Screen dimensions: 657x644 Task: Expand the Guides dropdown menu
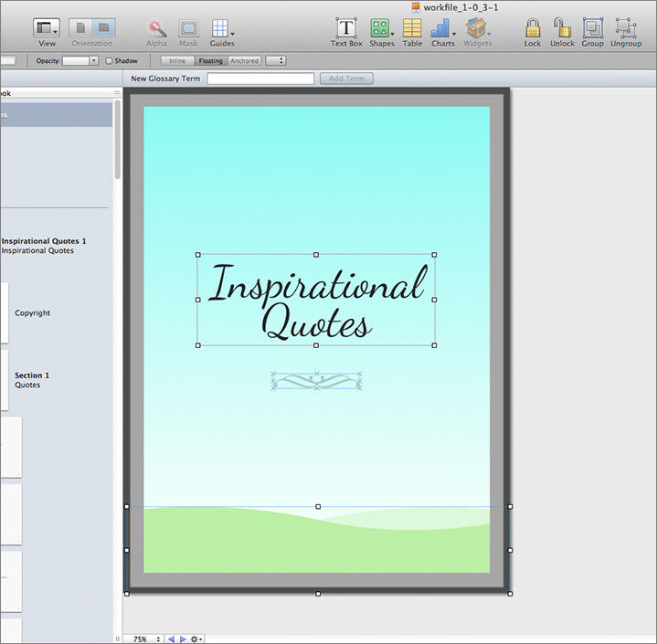click(221, 28)
